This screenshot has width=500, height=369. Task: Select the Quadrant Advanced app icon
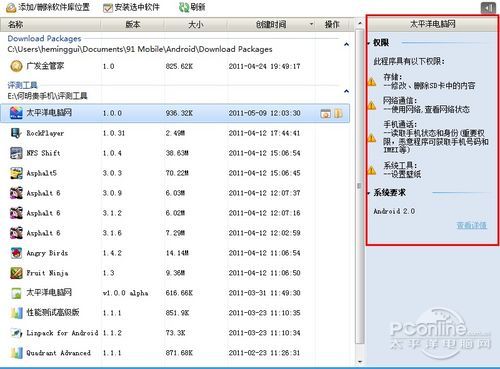16,353
